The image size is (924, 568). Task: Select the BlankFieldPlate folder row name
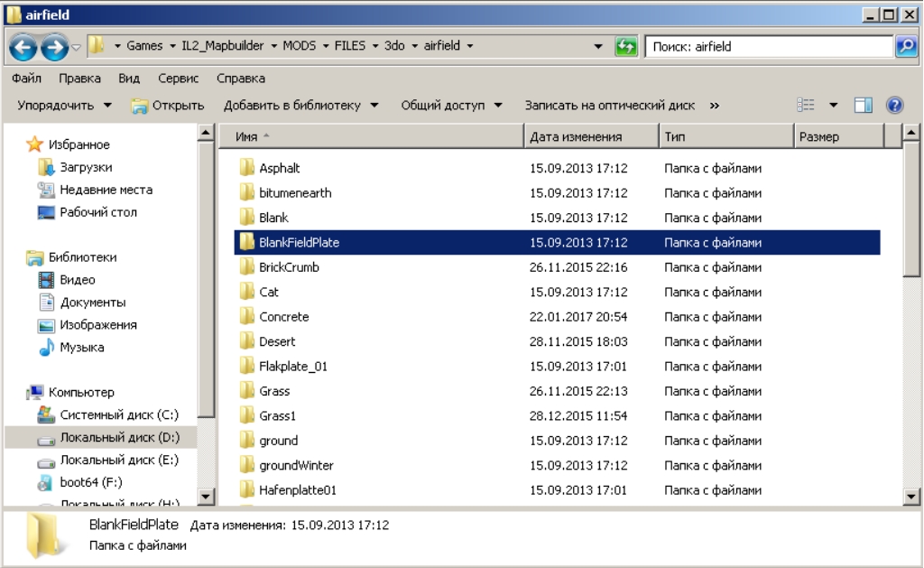[300, 242]
